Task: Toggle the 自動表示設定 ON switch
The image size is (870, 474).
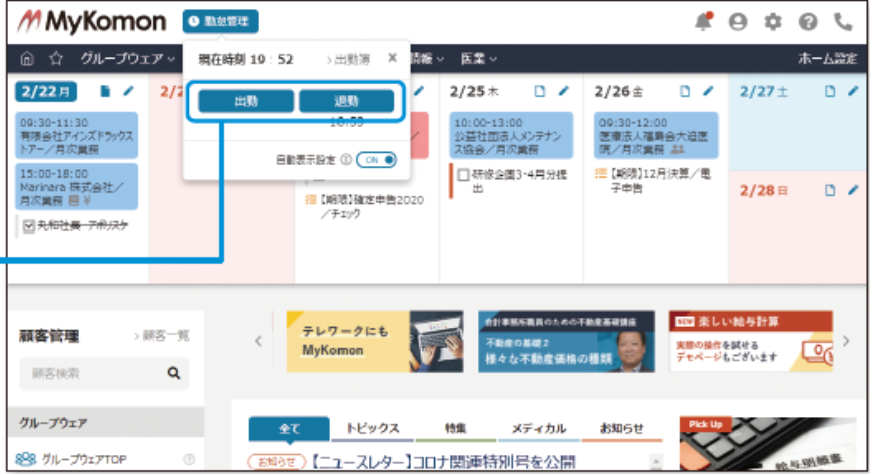Action: point(377,159)
